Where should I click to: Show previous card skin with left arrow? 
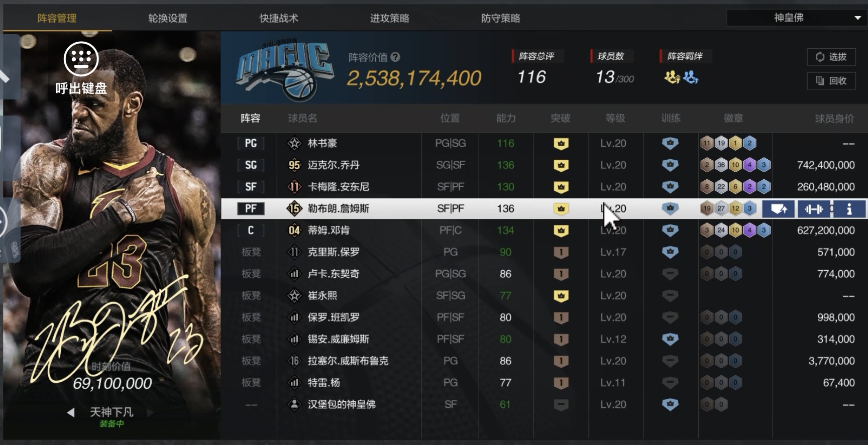pyautogui.click(x=71, y=412)
